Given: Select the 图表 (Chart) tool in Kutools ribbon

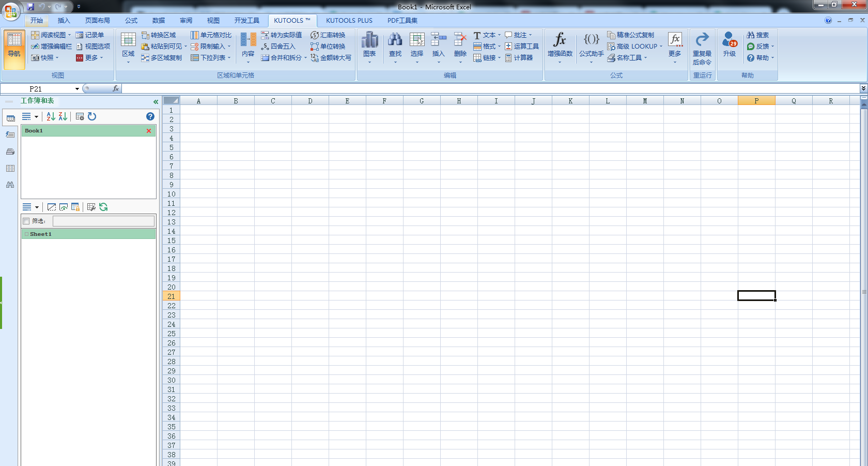Looking at the screenshot, I should (369, 46).
